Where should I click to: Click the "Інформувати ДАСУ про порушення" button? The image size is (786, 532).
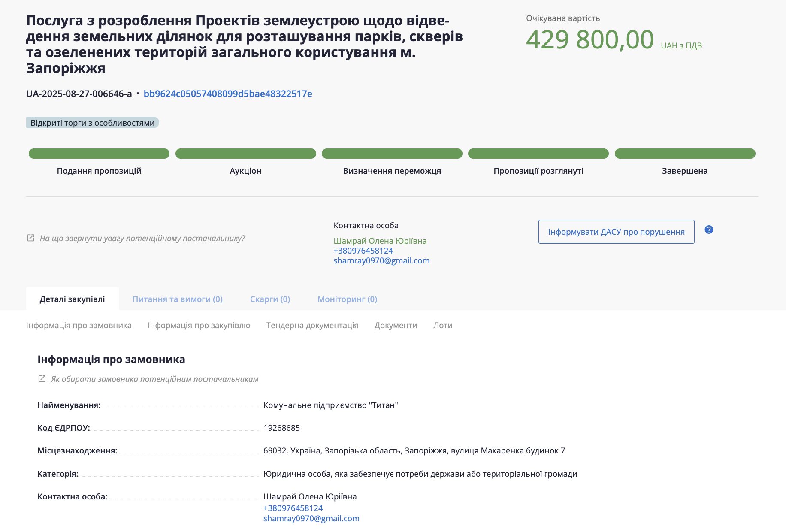617,231
